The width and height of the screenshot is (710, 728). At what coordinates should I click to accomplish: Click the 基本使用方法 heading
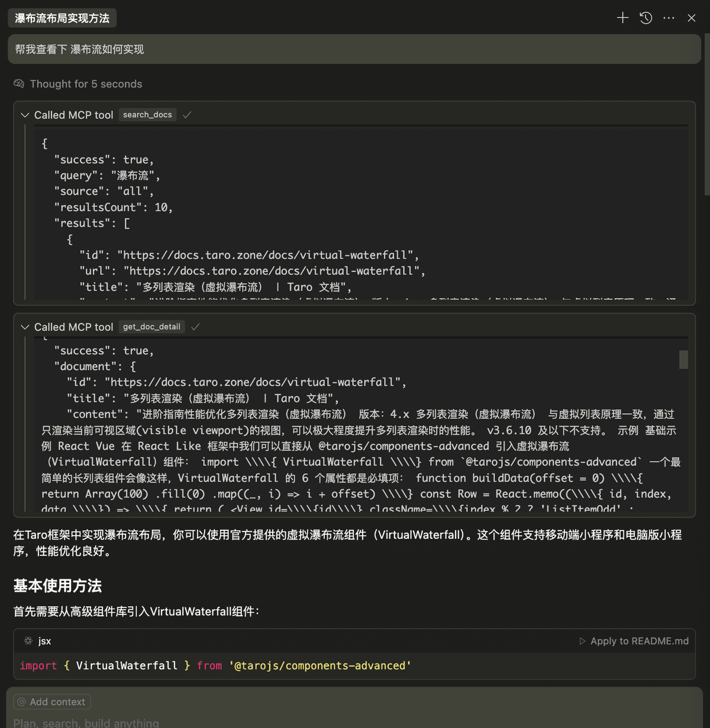(x=57, y=586)
